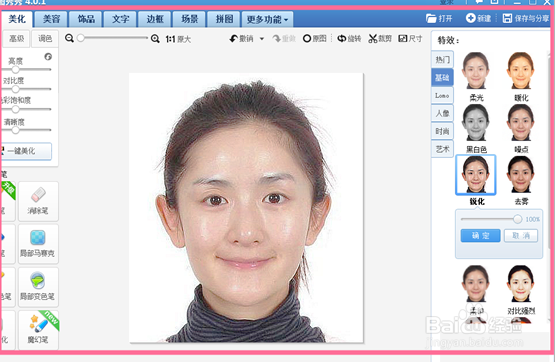Apply the 噪点 effect thumbnail
The height and width of the screenshot is (362, 555).
coord(521,122)
